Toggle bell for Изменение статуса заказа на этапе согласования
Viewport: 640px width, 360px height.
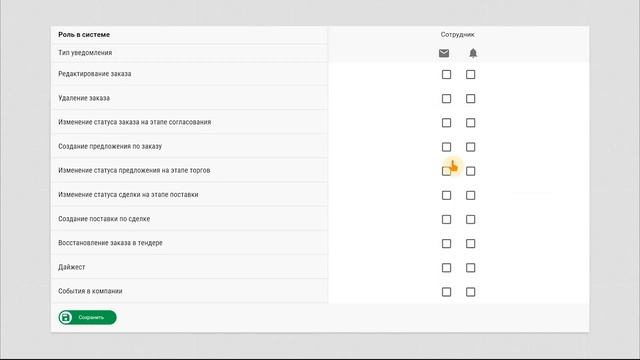pos(471,122)
